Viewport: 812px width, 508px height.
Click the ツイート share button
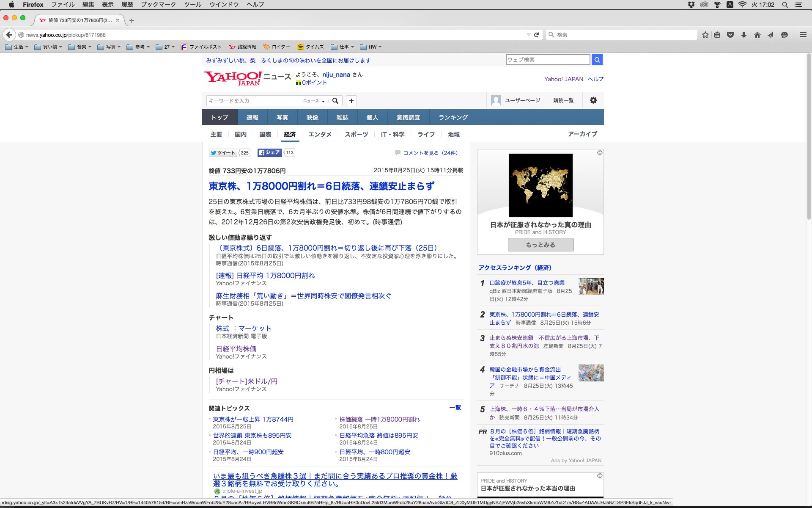(x=223, y=153)
